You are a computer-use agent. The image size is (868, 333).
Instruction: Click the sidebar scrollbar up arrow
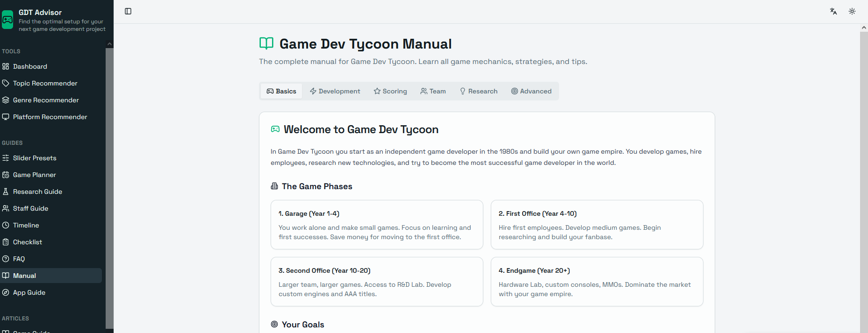[109, 44]
